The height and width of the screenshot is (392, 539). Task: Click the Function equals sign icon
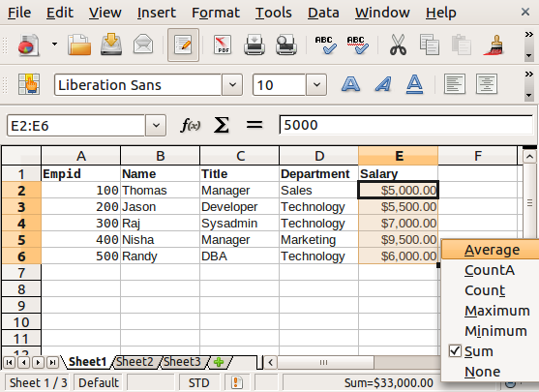point(255,125)
